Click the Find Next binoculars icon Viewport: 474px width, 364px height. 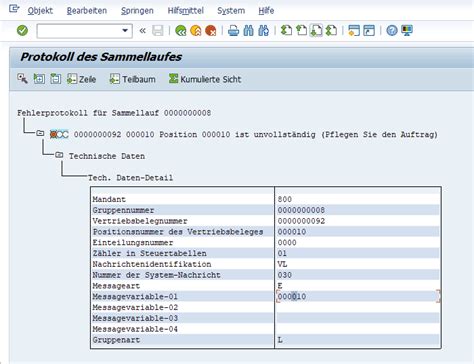263,31
